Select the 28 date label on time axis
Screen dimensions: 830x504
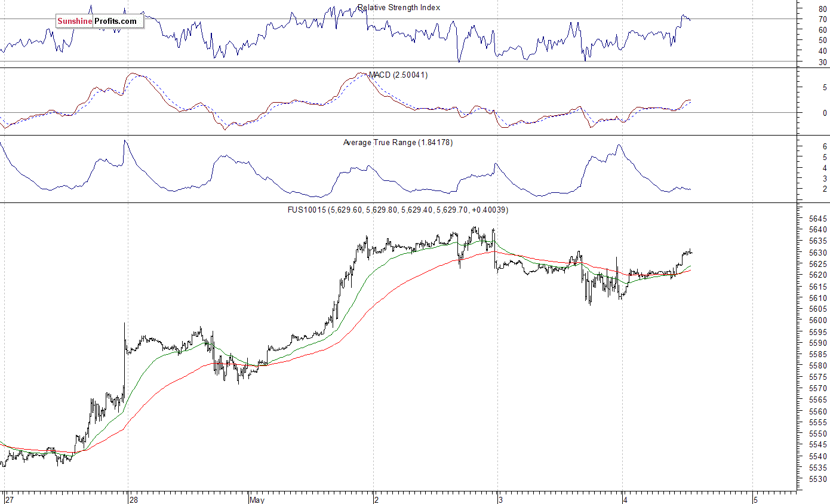[x=133, y=499]
